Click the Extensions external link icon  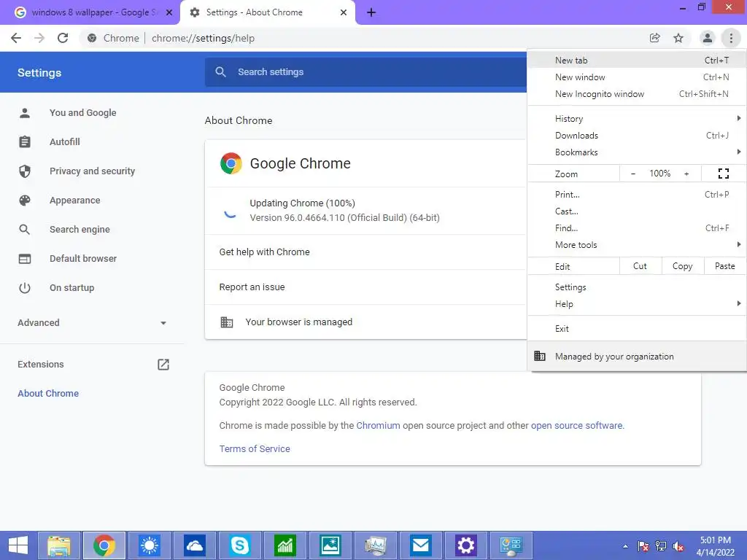pos(163,365)
